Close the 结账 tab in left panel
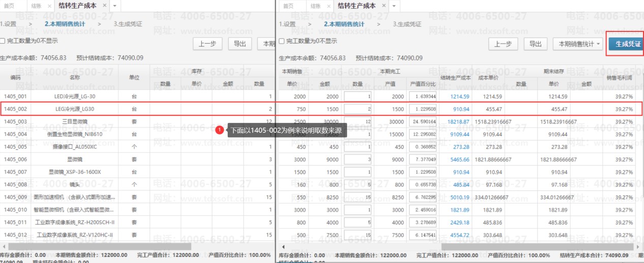 (x=49, y=6)
